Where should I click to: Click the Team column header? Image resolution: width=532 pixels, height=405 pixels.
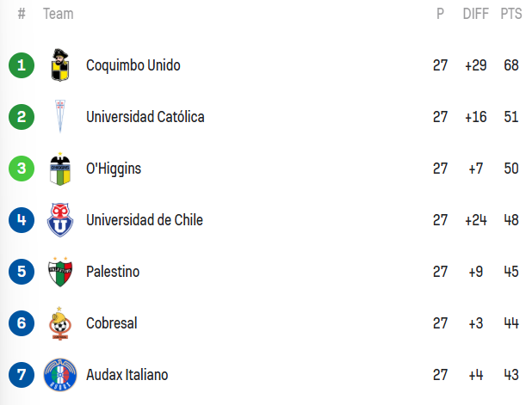58,14
